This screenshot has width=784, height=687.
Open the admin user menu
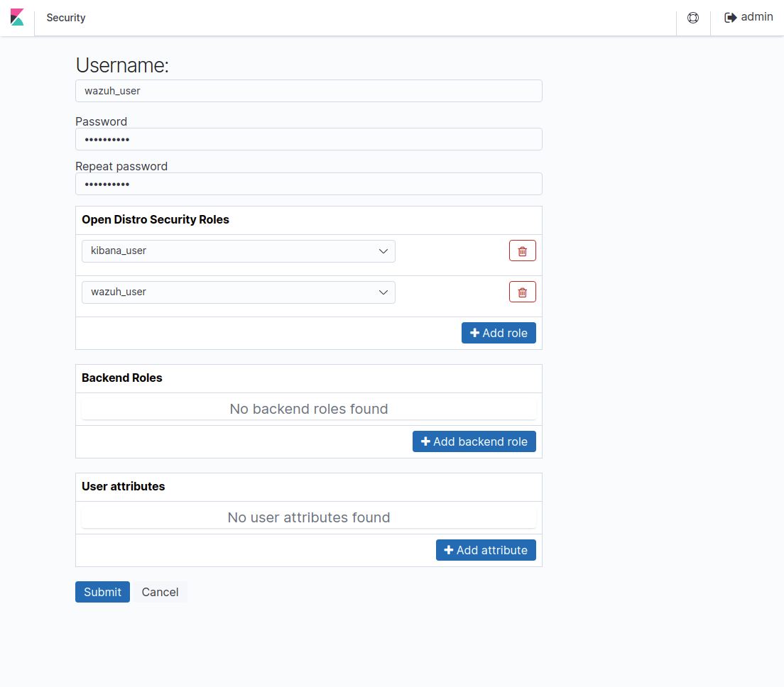click(757, 16)
